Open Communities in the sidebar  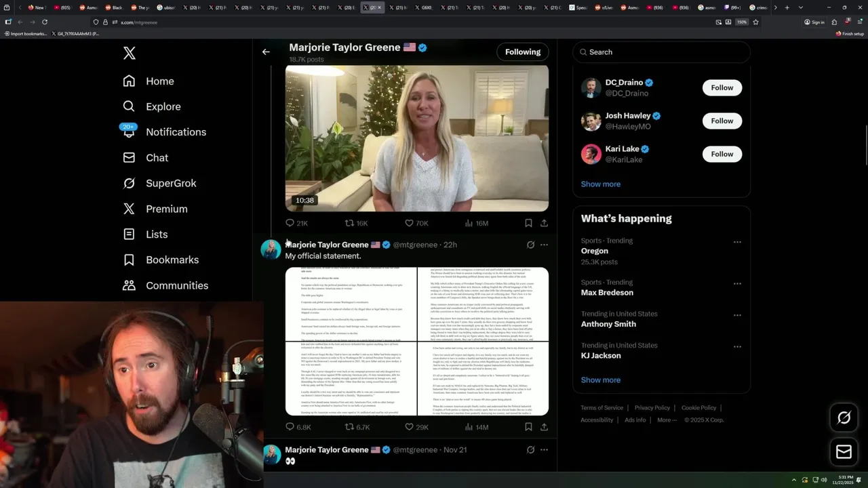[x=165, y=285]
